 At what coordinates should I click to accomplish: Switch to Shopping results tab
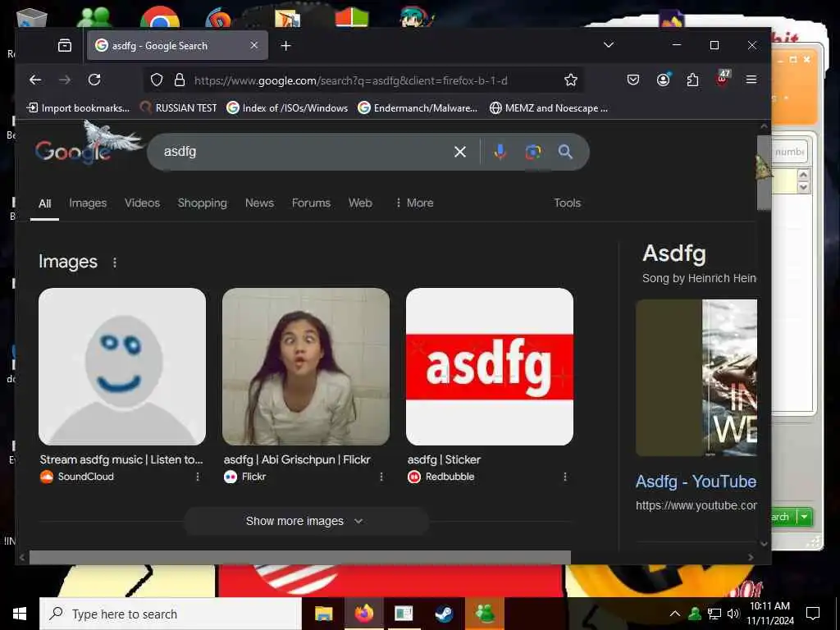pyautogui.click(x=203, y=203)
